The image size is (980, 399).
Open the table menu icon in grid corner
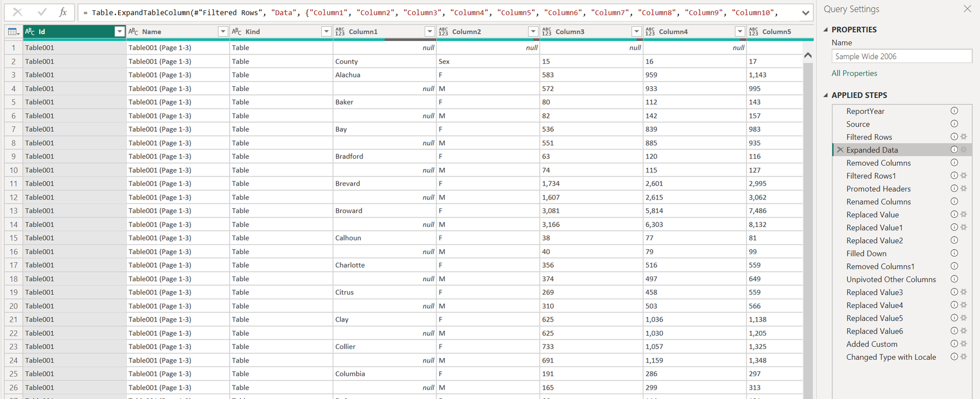[14, 32]
